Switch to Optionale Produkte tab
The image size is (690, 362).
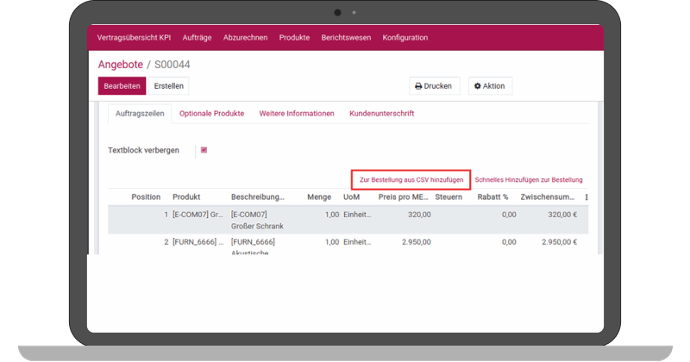tap(212, 113)
